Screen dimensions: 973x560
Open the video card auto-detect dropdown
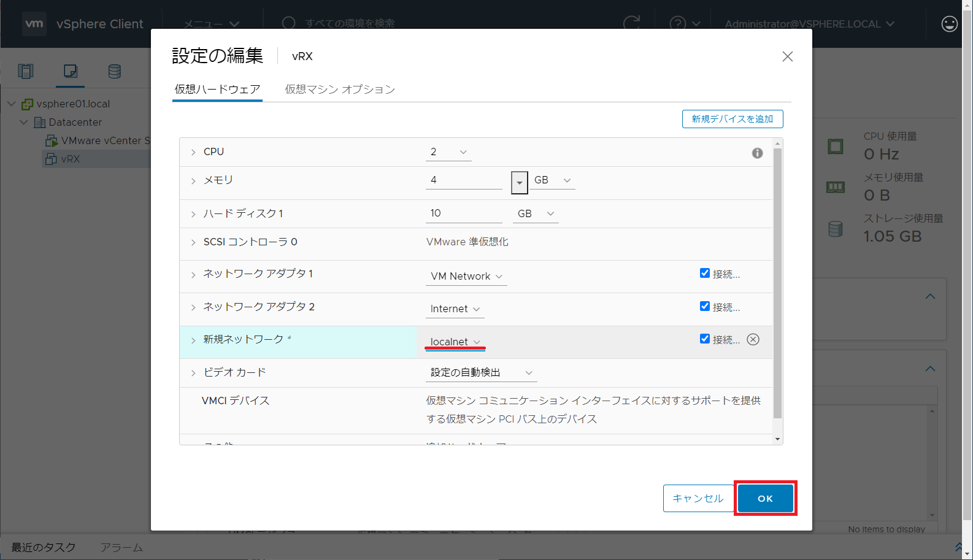click(x=482, y=373)
